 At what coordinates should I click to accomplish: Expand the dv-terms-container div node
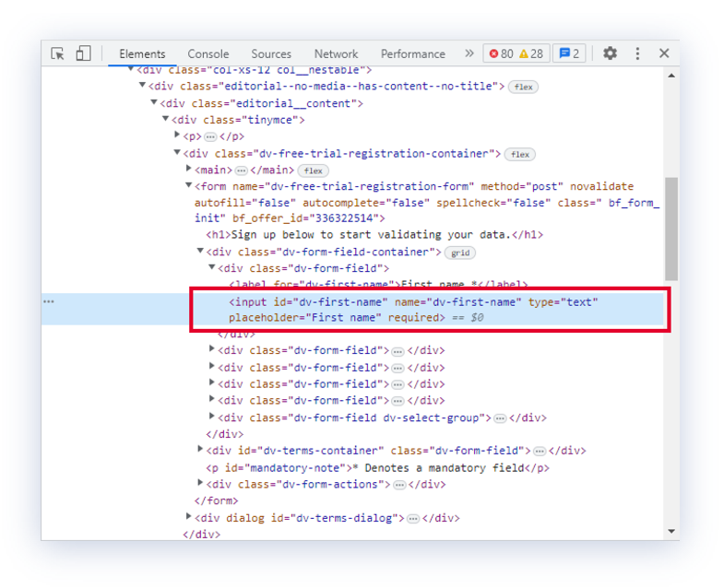[x=201, y=451]
